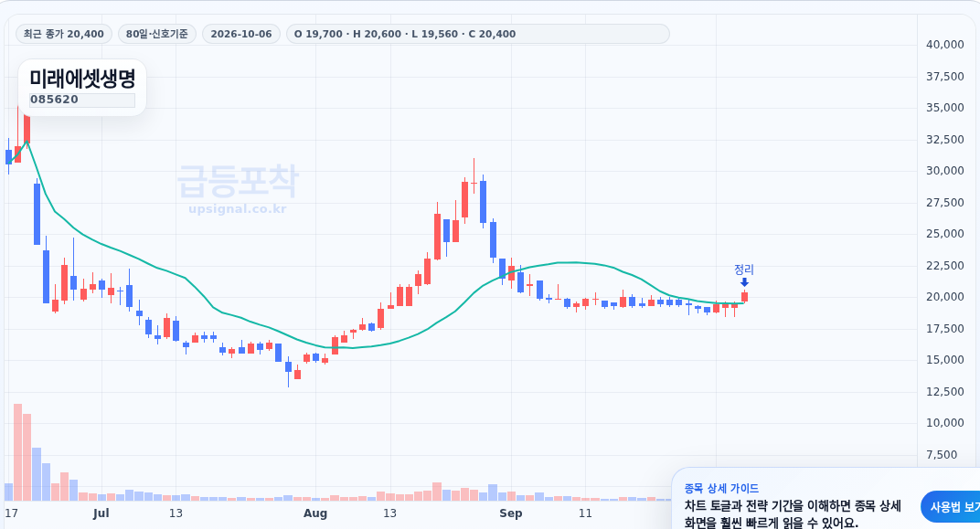
Task: Click the guide text starting with 차트 토글과 전략
Action: coord(793,514)
